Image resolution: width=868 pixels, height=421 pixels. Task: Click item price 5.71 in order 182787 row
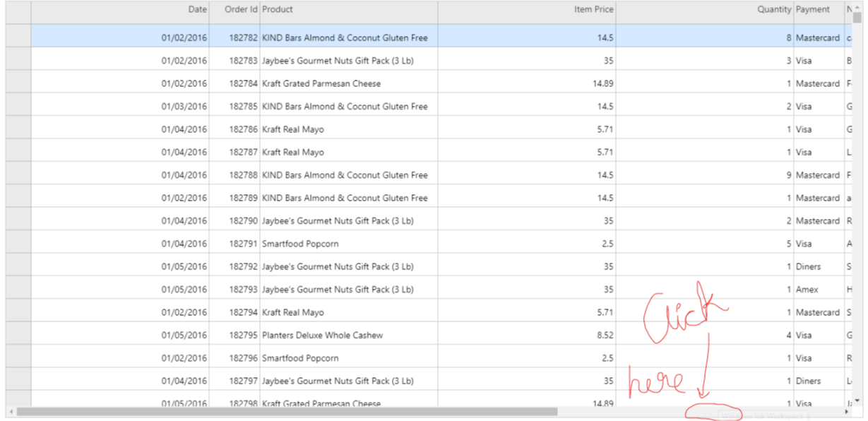pyautogui.click(x=527, y=152)
